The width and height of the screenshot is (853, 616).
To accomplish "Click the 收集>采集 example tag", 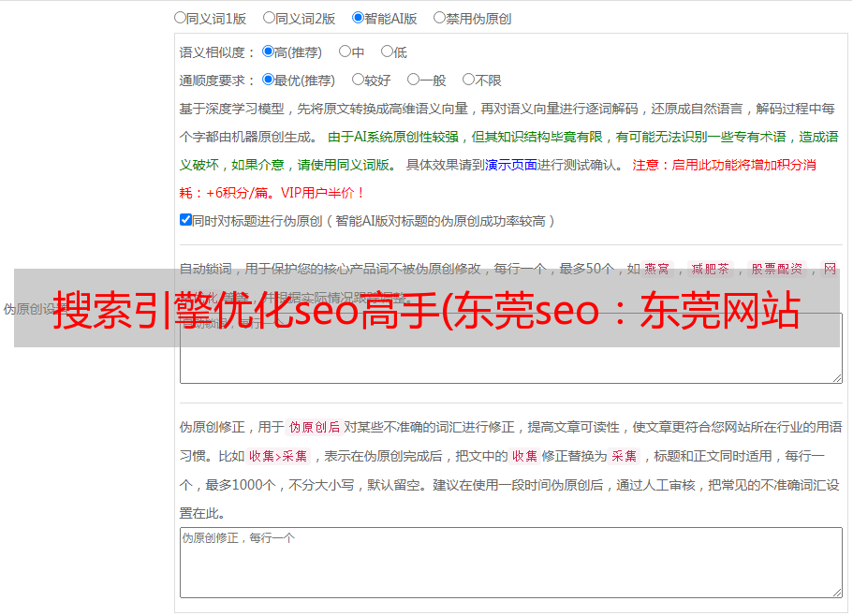I will [x=278, y=456].
